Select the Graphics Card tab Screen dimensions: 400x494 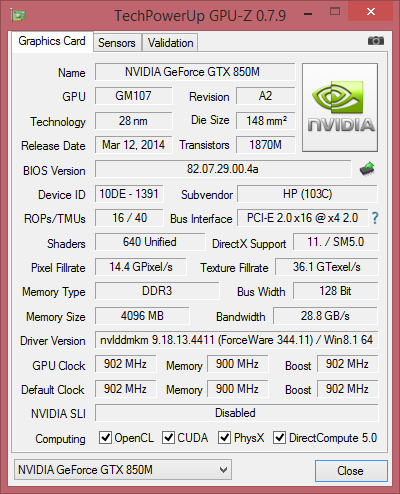[x=52, y=41]
